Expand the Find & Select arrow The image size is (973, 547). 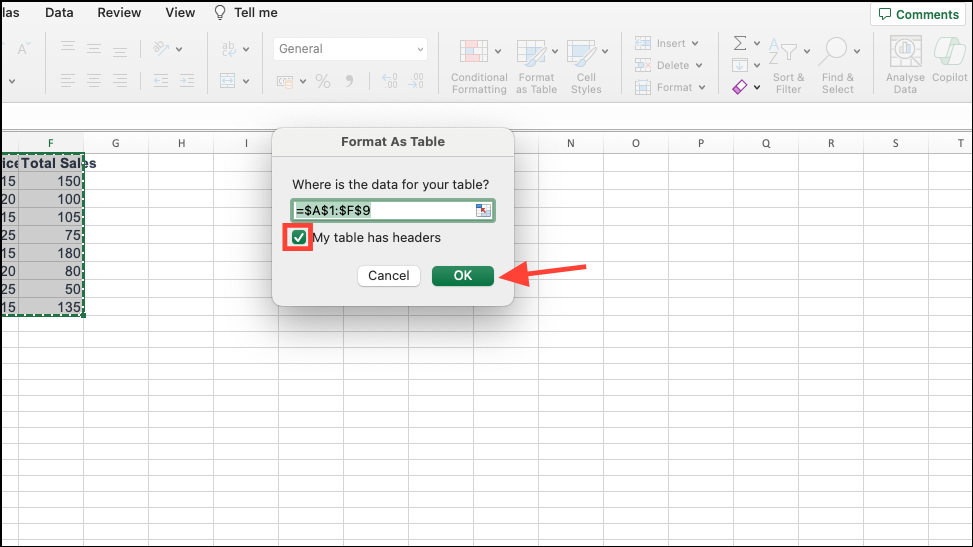click(857, 52)
